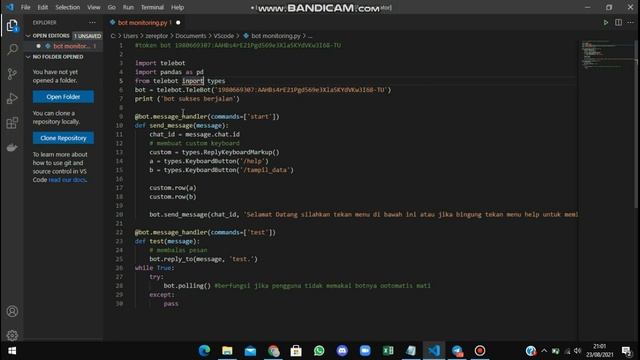Open the View menu

tap(93, 7)
